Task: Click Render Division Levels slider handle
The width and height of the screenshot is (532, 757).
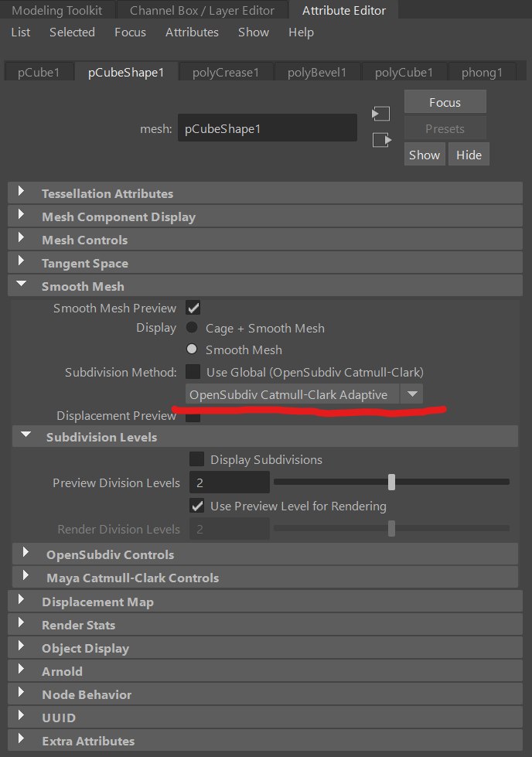Action: tap(391, 528)
